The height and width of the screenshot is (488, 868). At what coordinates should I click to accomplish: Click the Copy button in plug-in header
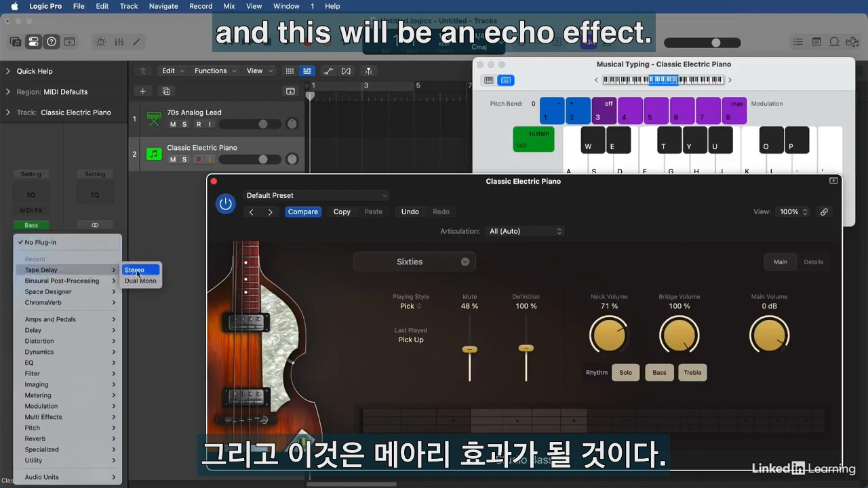[x=342, y=212]
